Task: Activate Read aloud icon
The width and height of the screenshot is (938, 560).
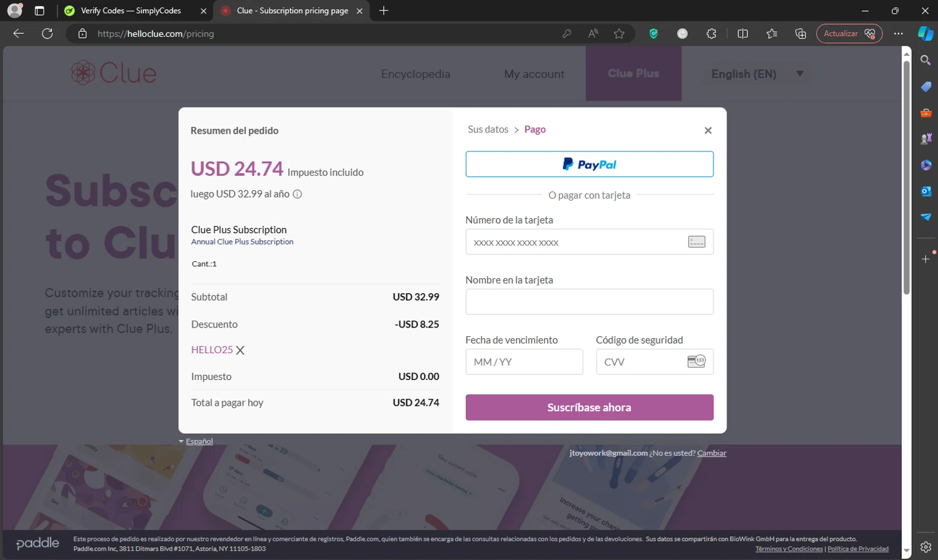Action: [x=593, y=34]
